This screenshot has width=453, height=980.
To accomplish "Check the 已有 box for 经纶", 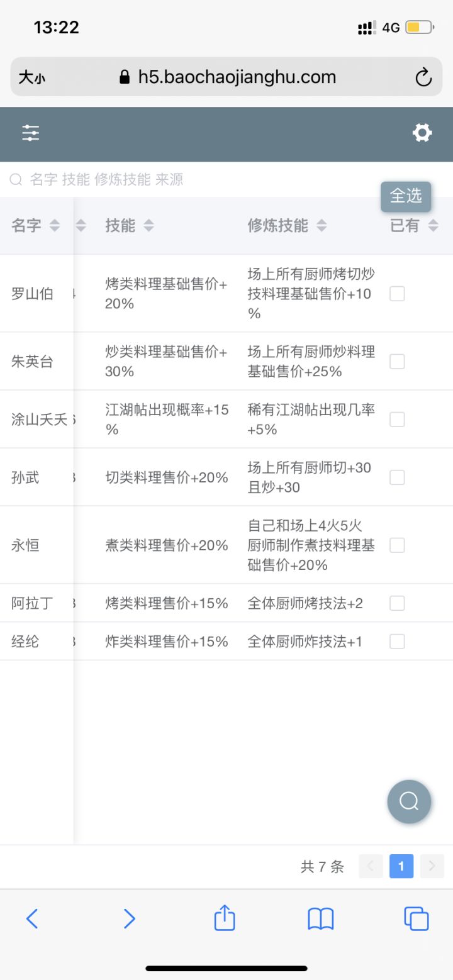I will point(397,642).
